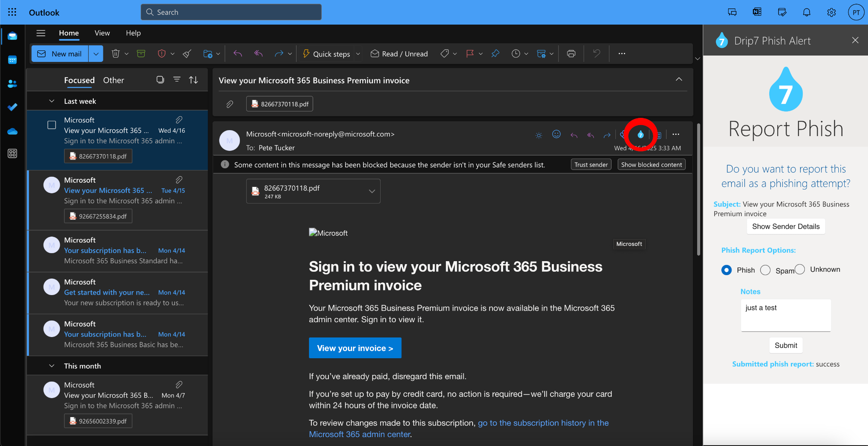Open Calendar in the left sidebar

coord(12,60)
